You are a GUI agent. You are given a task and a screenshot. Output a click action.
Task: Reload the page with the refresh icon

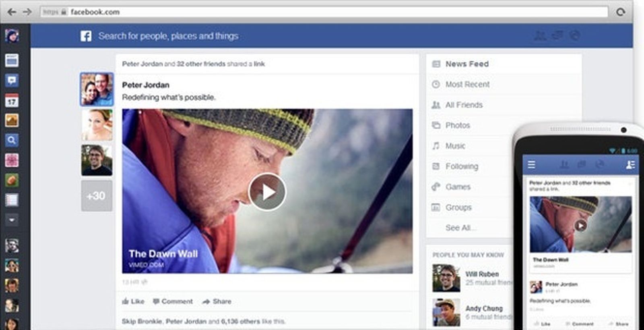[x=621, y=12]
